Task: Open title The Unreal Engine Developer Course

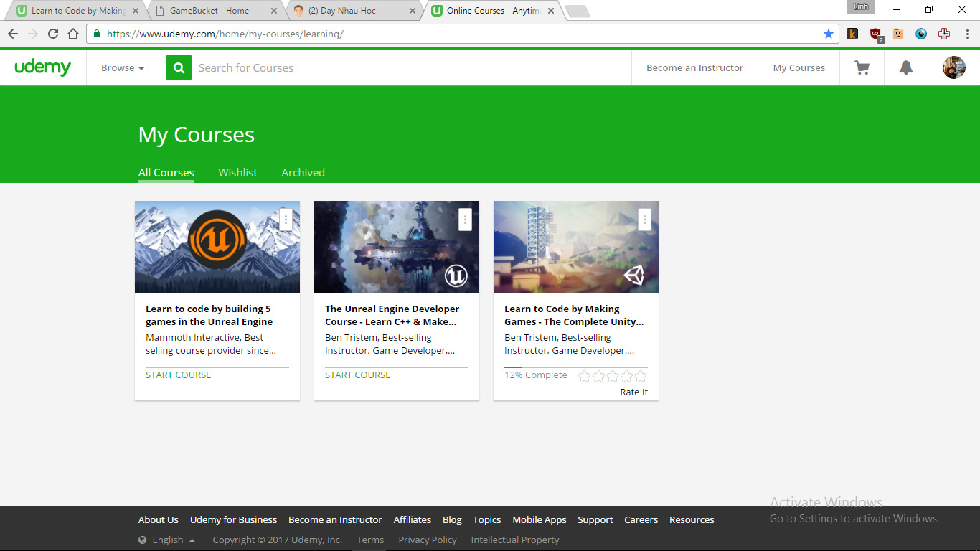Action: coord(392,315)
